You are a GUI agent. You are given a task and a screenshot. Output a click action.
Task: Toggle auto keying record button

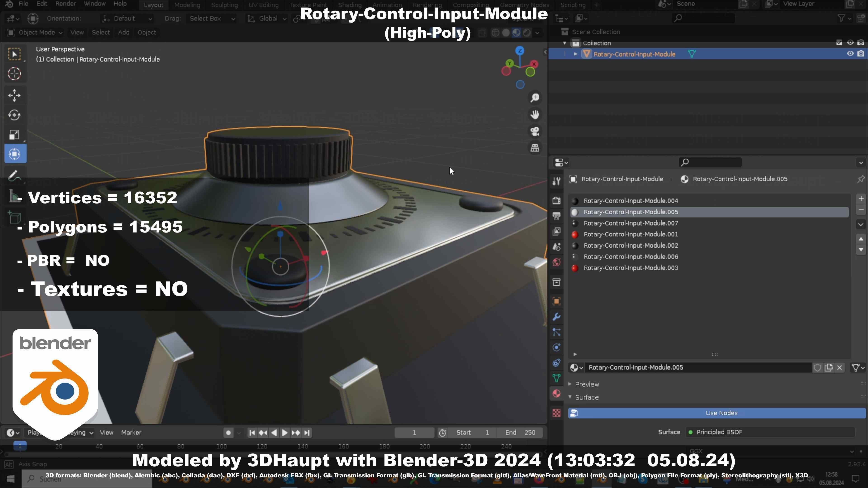coord(228,433)
